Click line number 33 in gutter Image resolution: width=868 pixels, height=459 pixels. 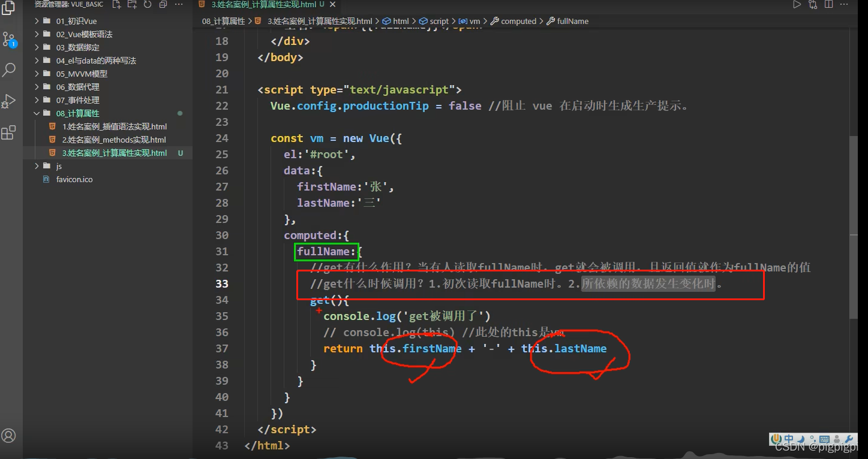coord(221,283)
